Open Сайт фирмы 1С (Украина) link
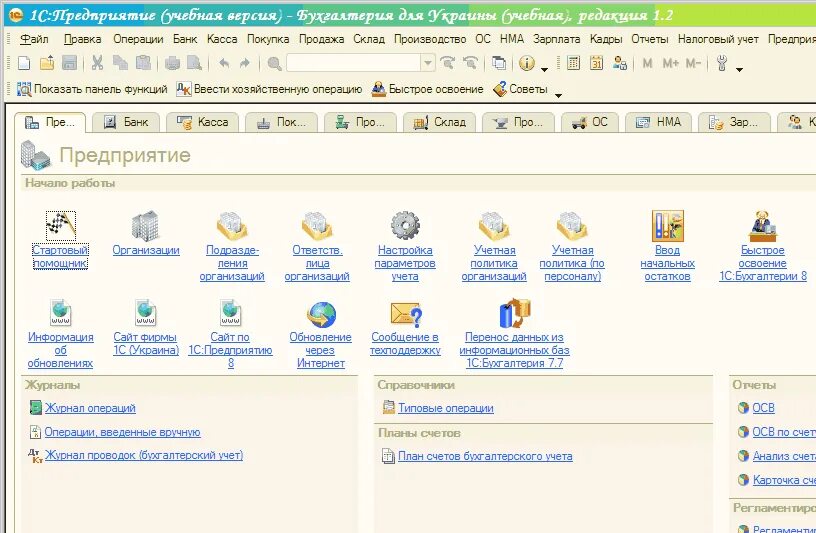This screenshot has height=533, width=816. 146,344
